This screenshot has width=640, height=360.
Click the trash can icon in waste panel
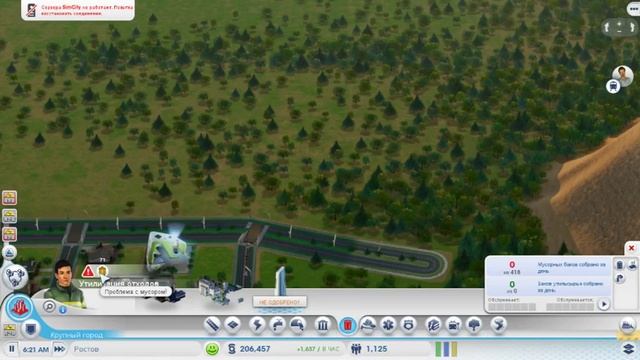click(x=620, y=265)
